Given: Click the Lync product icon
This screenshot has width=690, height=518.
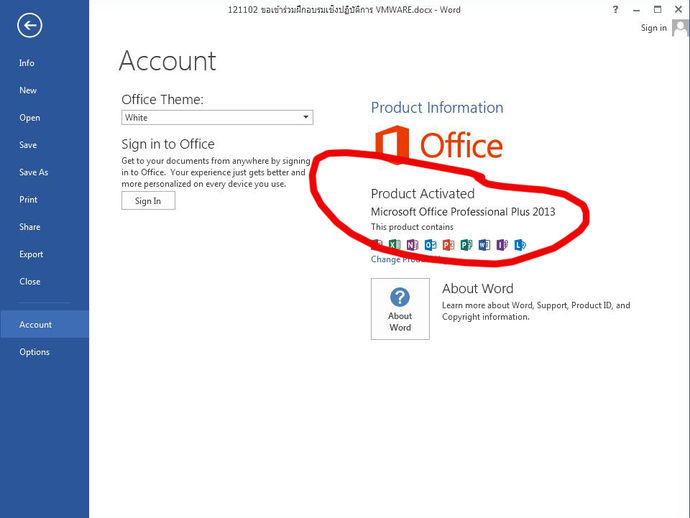Looking at the screenshot, I should [520, 244].
